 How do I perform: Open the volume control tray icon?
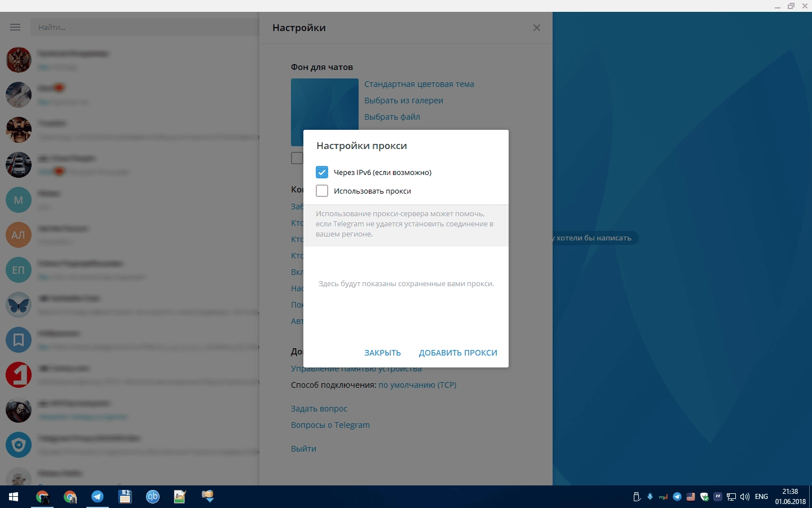point(745,497)
